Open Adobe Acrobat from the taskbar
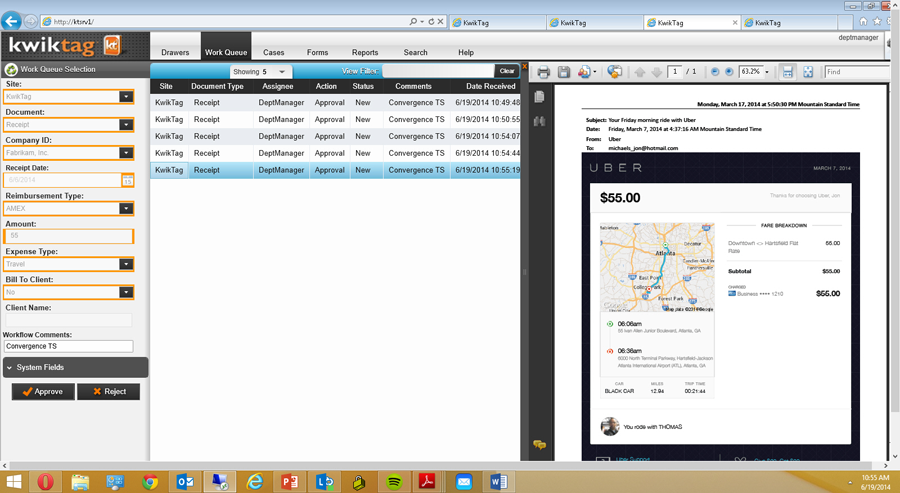900x493 pixels. (428, 482)
